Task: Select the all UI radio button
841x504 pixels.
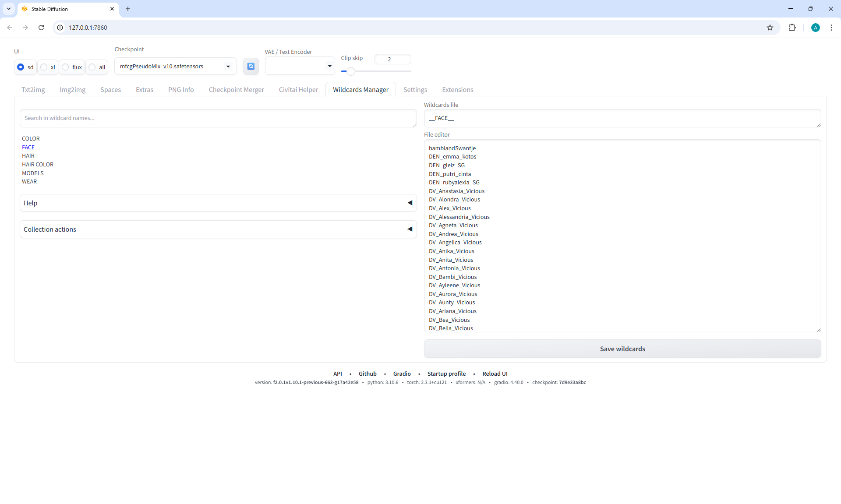Action: point(92,67)
